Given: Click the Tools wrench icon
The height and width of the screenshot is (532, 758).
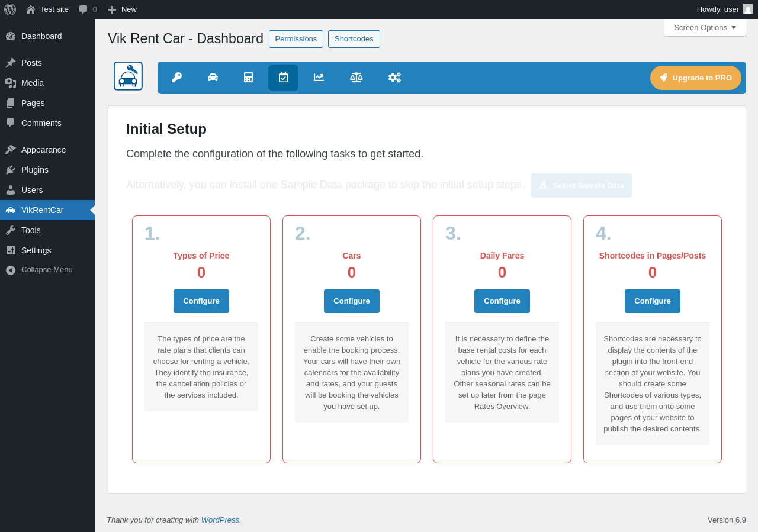Looking at the screenshot, I should (11, 230).
